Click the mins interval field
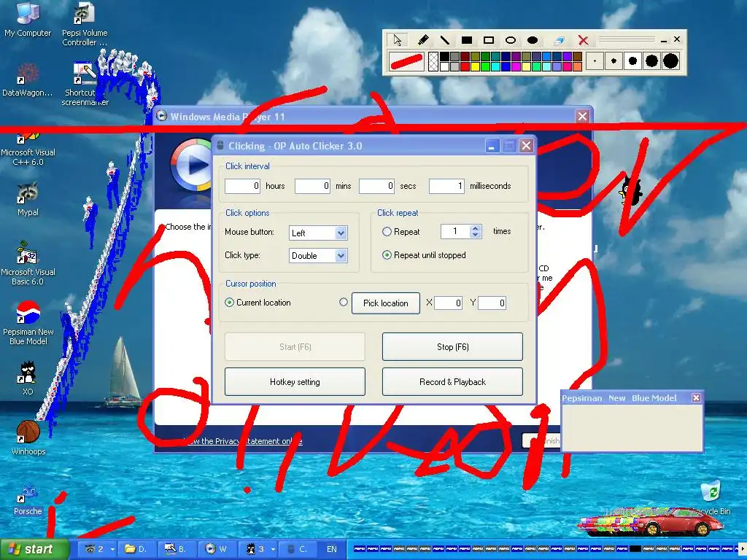Screen dimensions: 747x560 (x=312, y=186)
